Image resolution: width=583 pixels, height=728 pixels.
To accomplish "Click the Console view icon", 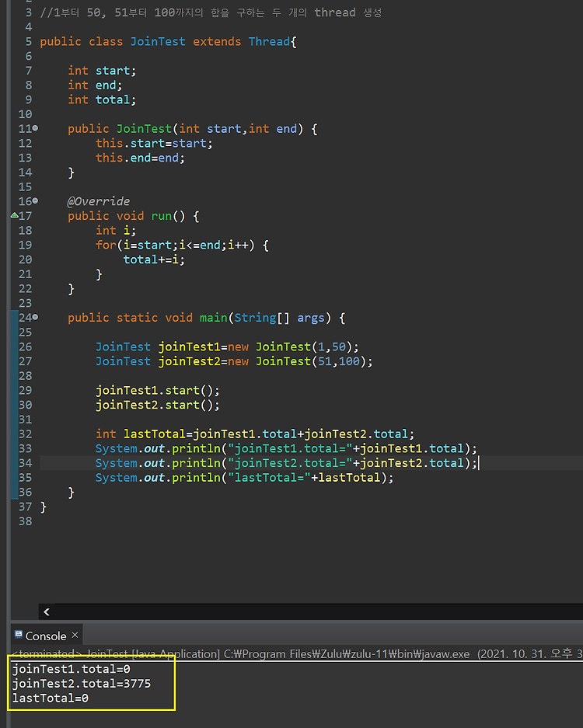I will pos(19,635).
